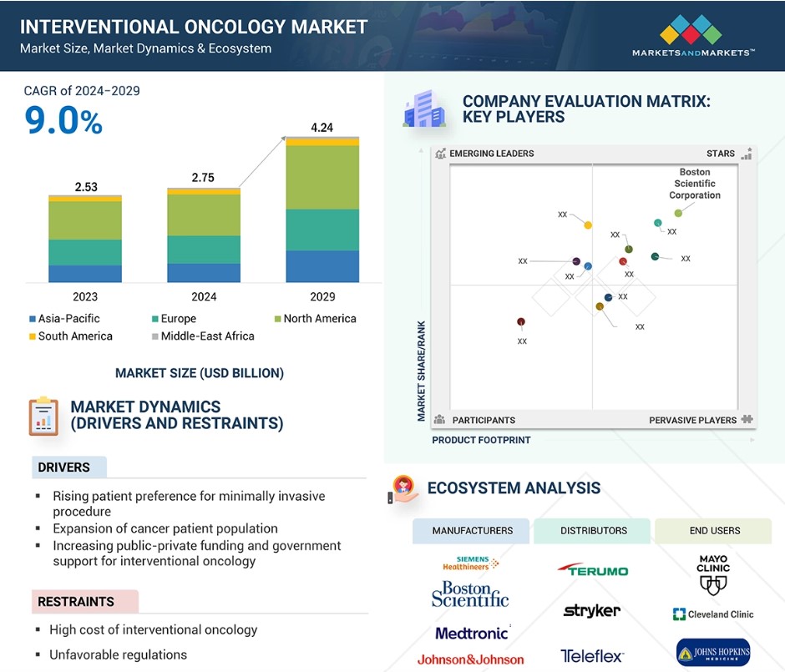Open the Terumo logo

593,570
